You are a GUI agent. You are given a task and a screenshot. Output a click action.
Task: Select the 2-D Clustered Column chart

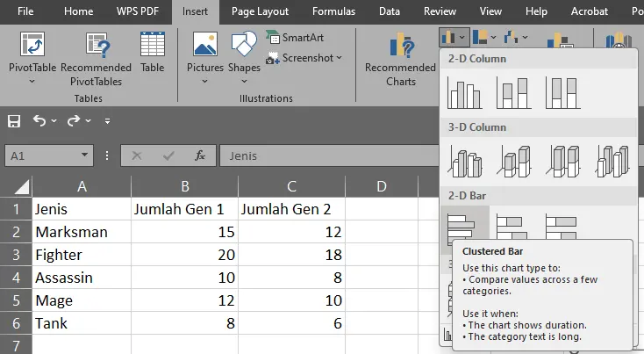tap(464, 94)
